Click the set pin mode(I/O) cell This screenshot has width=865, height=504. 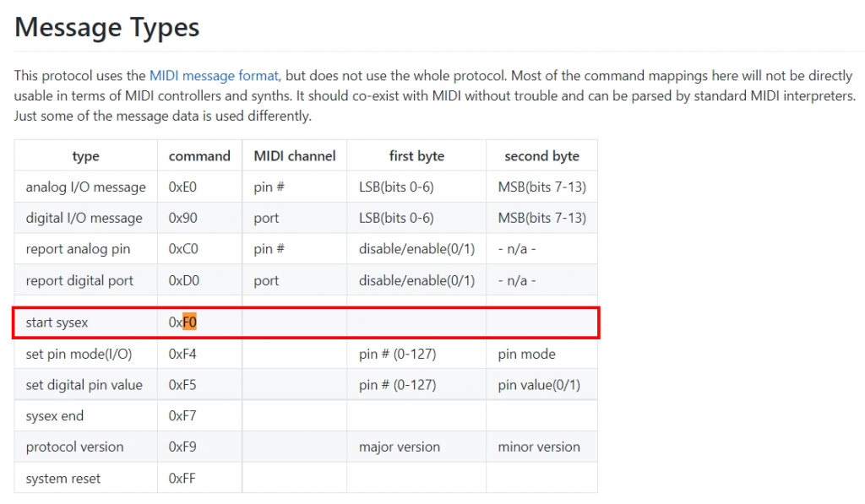(x=79, y=354)
